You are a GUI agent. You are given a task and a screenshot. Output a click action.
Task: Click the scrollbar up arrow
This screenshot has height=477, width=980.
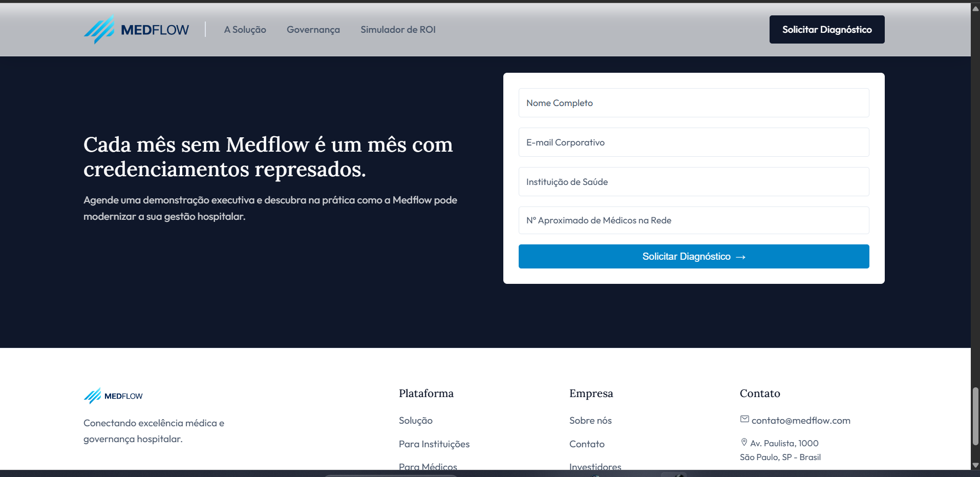[975, 8]
